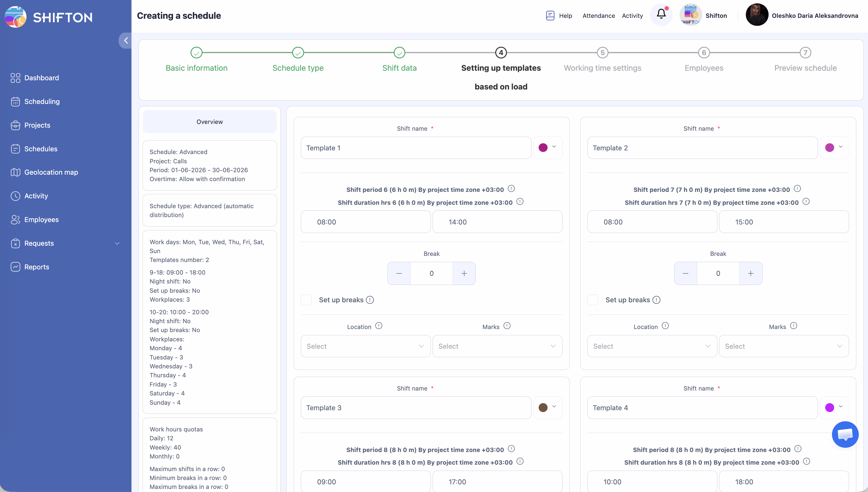The height and width of the screenshot is (492, 868).
Task: Enable Set up breaks for Template 2
Action: click(x=593, y=300)
